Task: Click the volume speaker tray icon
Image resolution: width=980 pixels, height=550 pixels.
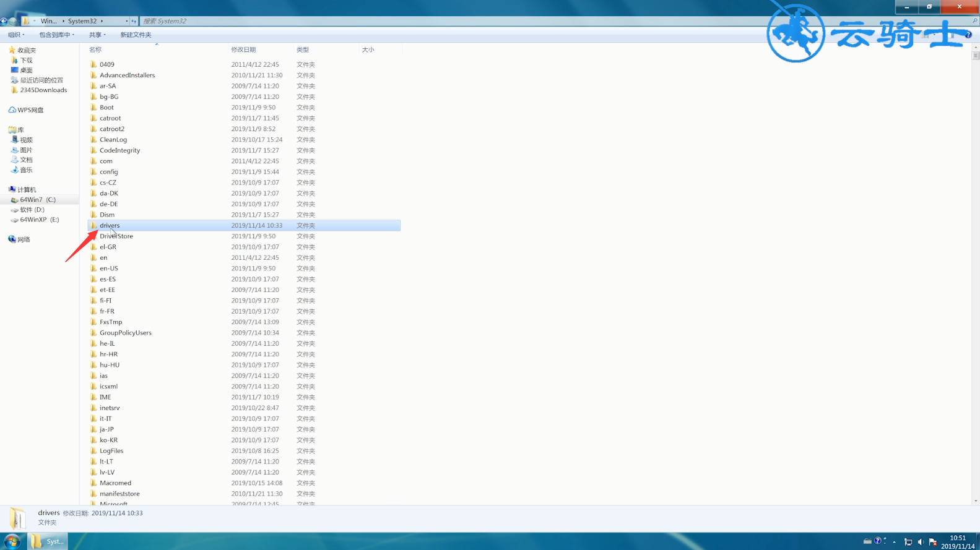Action: coord(921,542)
